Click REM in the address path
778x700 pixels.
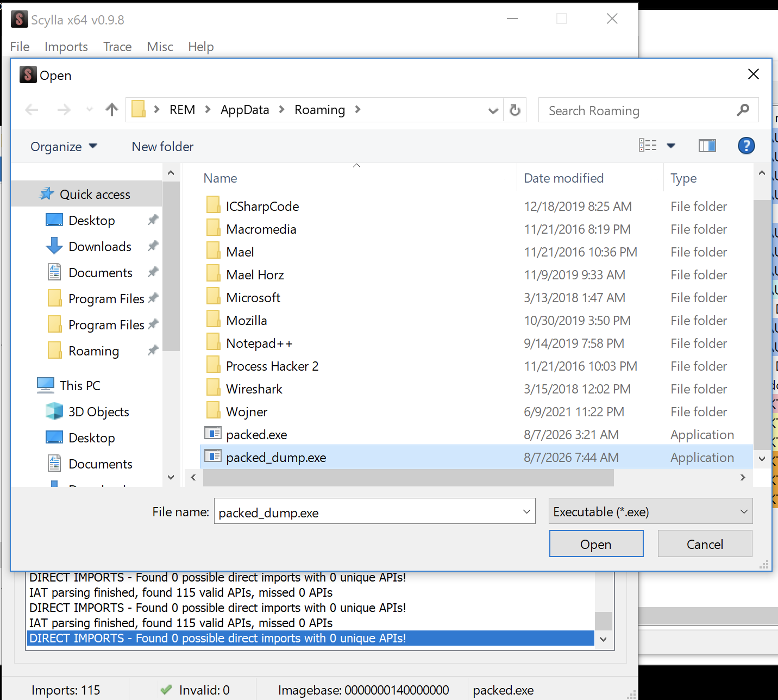[x=182, y=110]
